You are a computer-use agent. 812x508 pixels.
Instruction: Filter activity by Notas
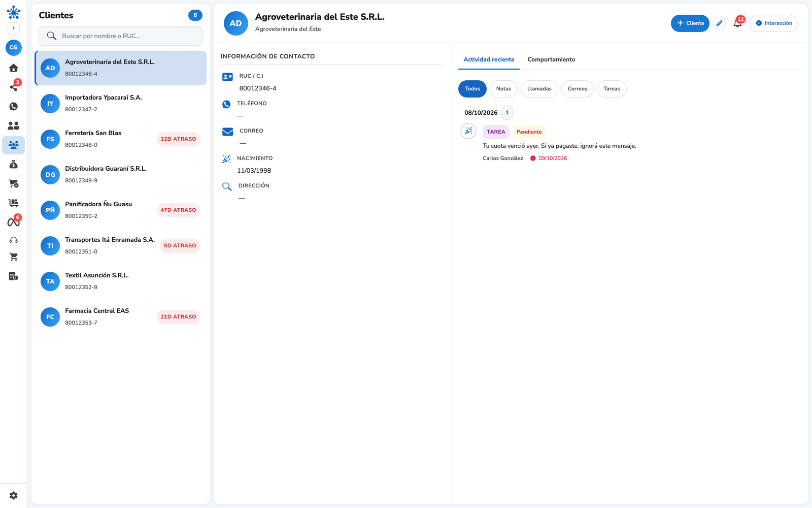point(503,89)
